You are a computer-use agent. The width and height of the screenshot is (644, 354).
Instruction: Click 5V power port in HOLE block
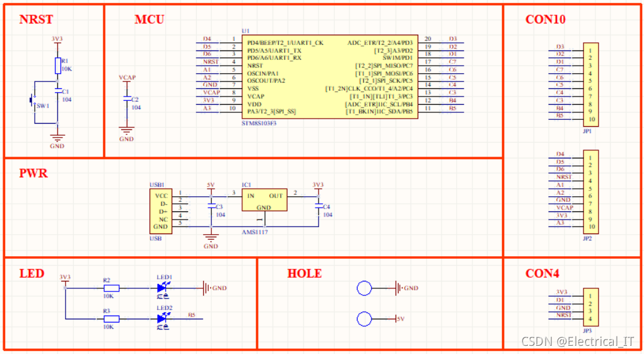(400, 319)
